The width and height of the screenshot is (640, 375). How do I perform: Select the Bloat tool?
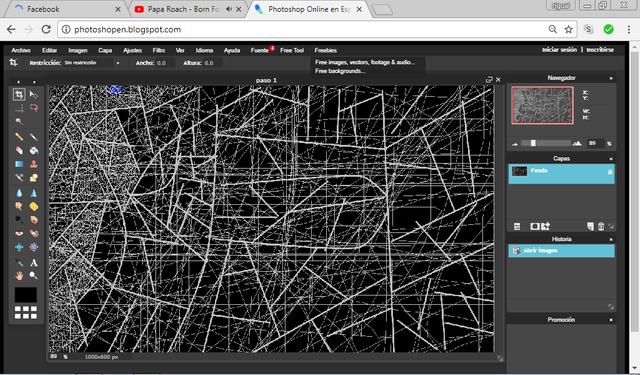19,247
